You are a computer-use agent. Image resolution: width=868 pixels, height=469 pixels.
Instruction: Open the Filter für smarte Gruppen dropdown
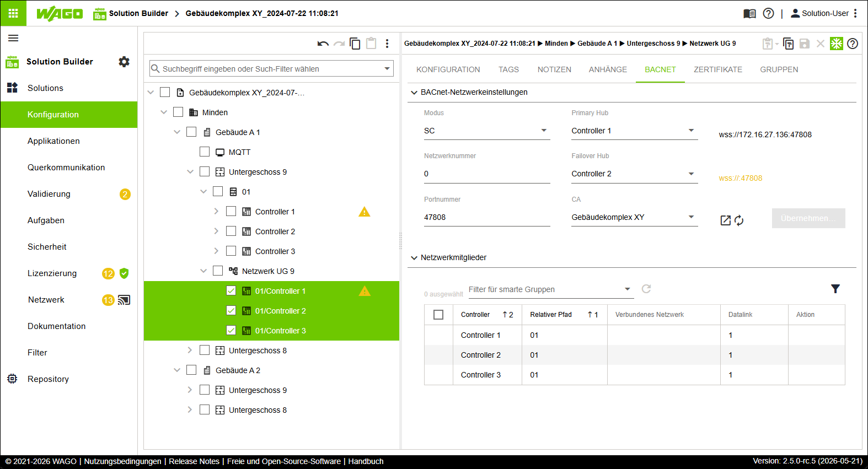(551, 289)
